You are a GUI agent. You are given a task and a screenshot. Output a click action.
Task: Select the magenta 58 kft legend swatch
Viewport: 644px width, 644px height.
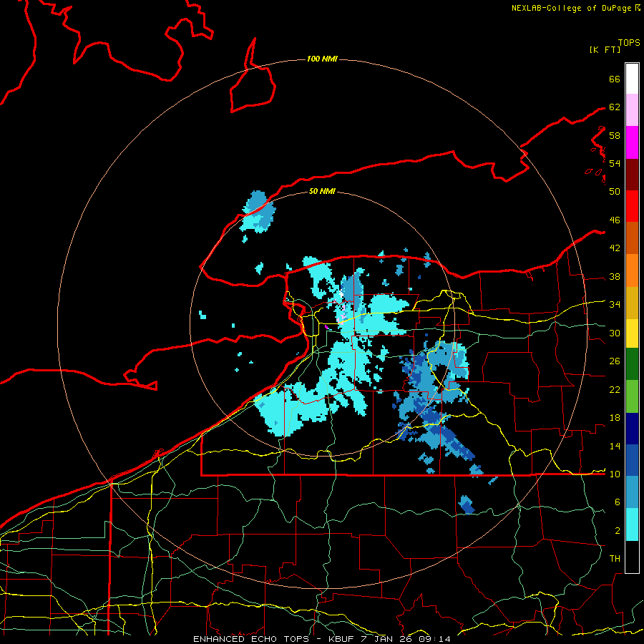(x=632, y=142)
